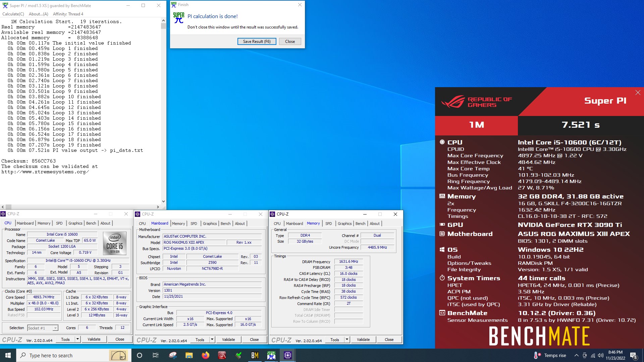Launch Firefox from the taskbar

click(205, 355)
